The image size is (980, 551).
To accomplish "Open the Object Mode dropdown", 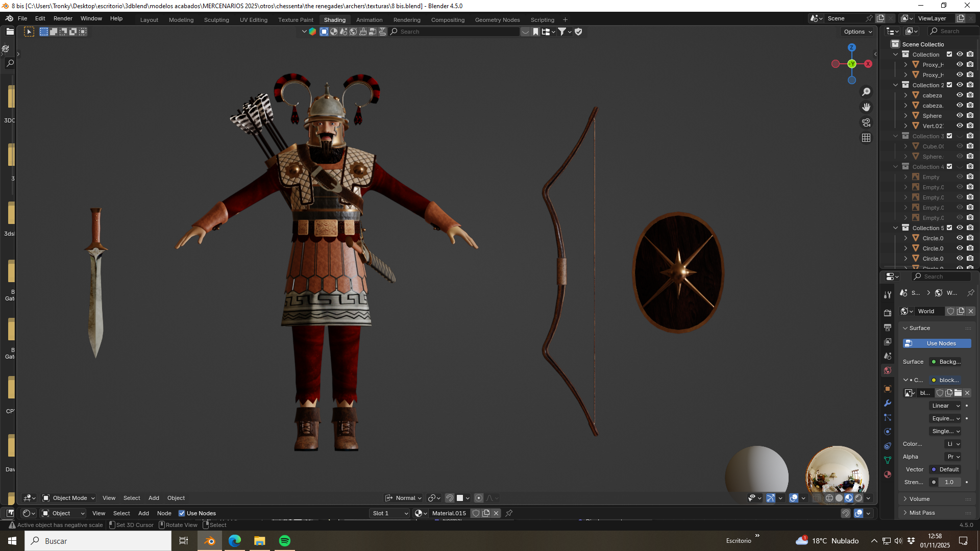I will (x=68, y=498).
